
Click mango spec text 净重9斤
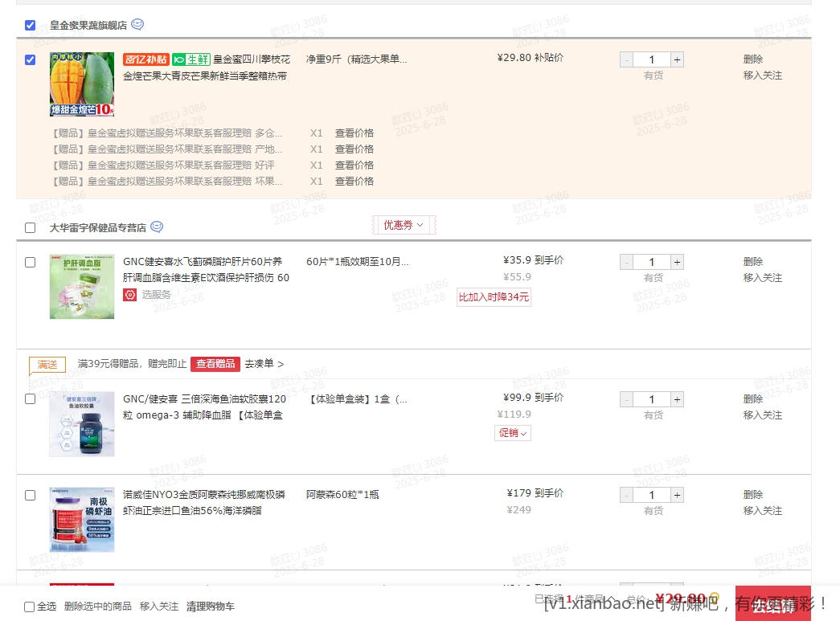[x=357, y=59]
